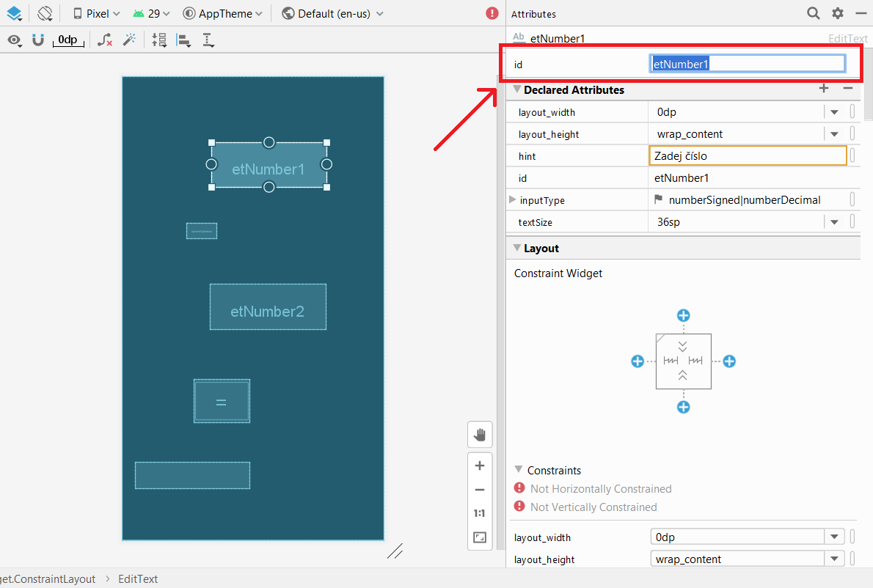Minimize the Attributes panel

[x=861, y=12]
